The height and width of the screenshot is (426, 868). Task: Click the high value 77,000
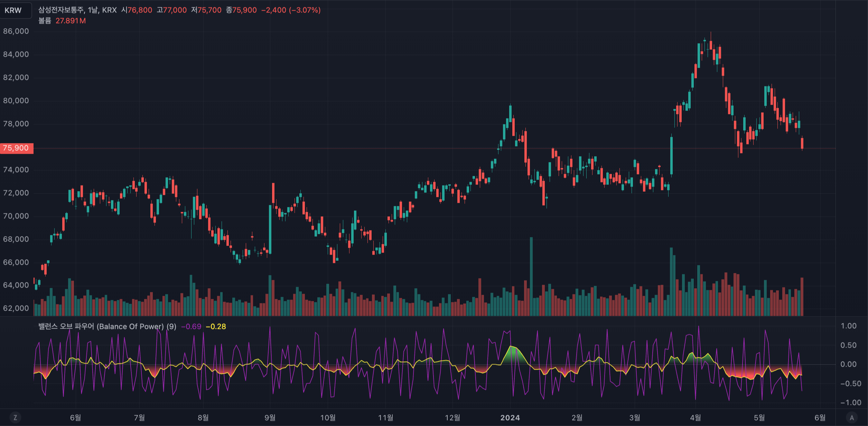point(175,10)
